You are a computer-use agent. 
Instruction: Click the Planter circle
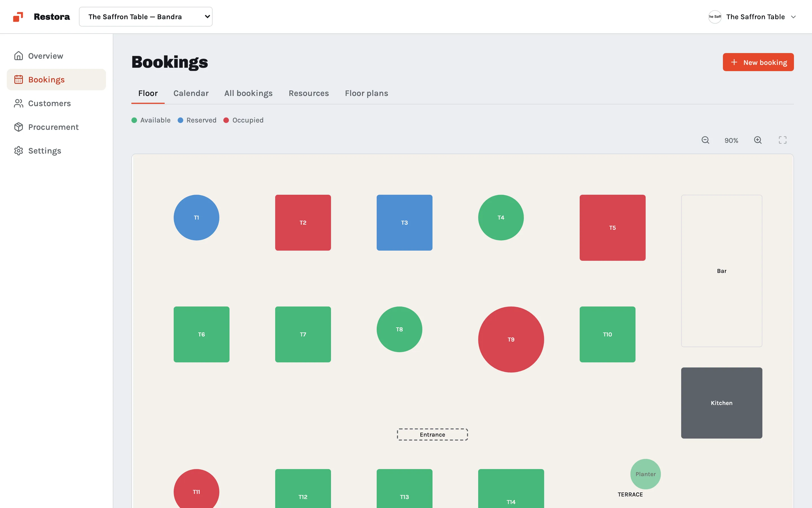[645, 474]
